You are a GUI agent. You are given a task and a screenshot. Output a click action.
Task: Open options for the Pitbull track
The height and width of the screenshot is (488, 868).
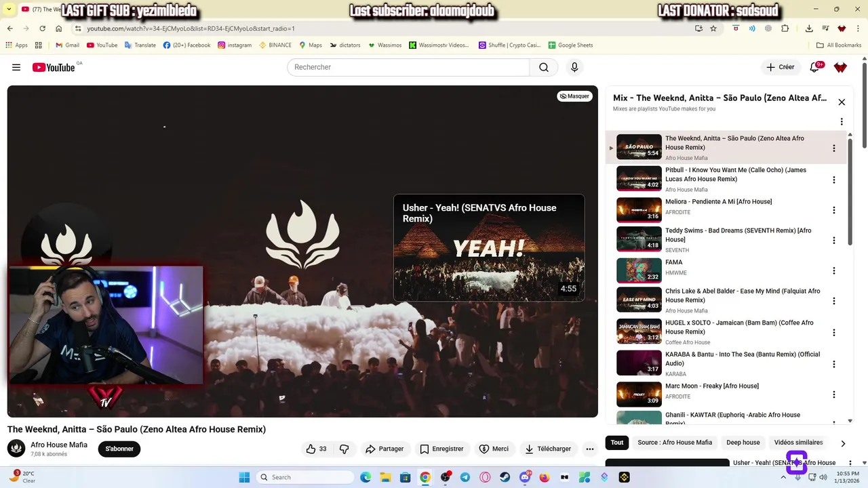(x=834, y=180)
